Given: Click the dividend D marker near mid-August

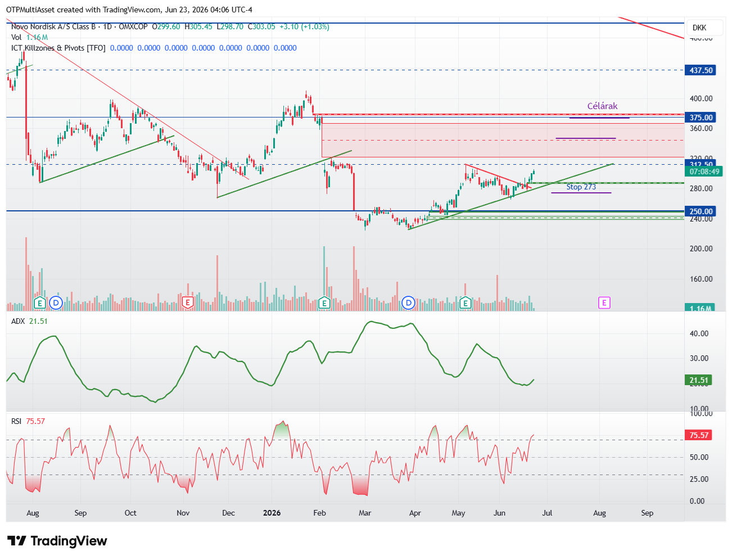Looking at the screenshot, I should (x=55, y=303).
